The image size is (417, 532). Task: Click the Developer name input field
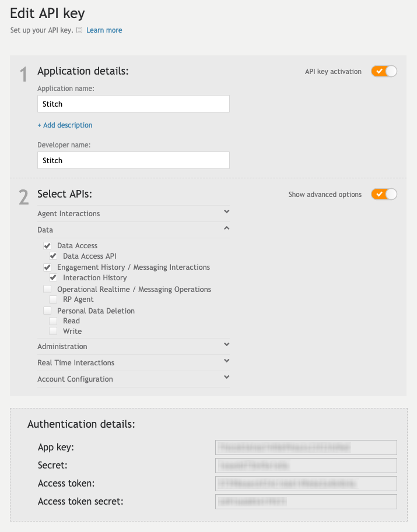coord(133,160)
